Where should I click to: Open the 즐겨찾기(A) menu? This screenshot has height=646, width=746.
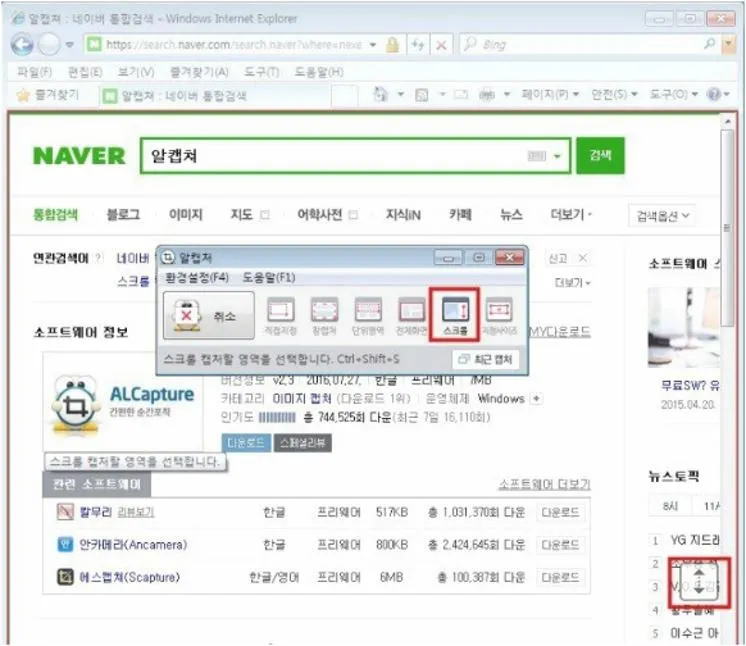click(x=199, y=72)
